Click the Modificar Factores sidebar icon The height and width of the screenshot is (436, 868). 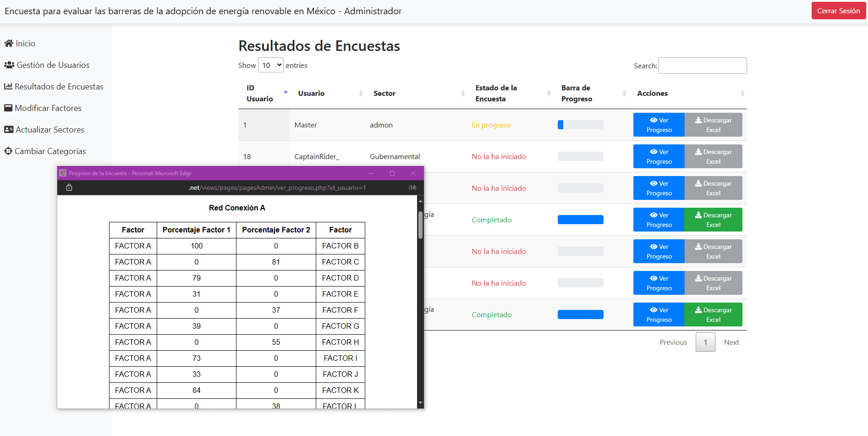point(8,108)
